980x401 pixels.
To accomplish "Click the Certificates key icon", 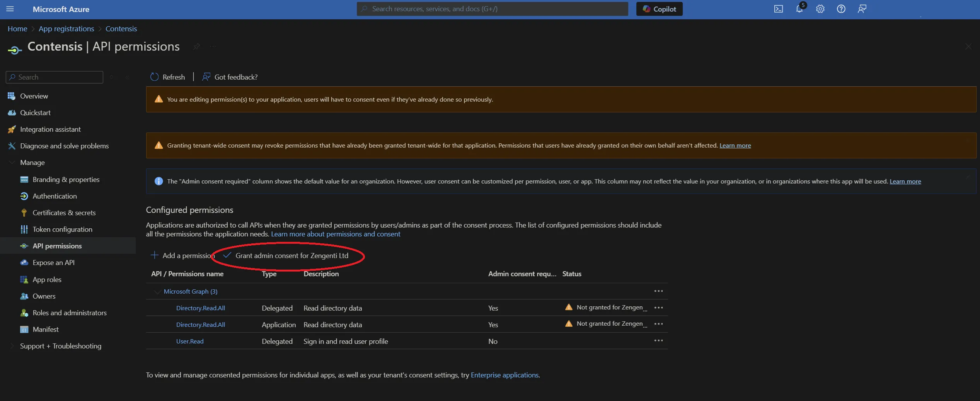I will click(24, 212).
